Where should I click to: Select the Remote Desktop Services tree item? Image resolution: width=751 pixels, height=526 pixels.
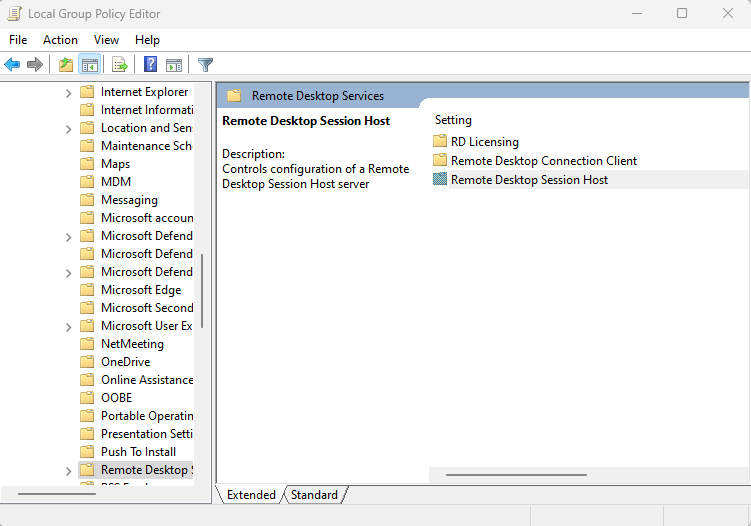147,469
